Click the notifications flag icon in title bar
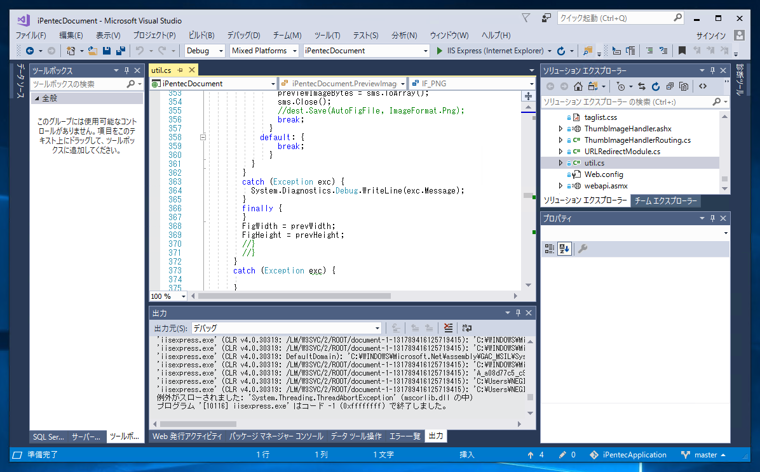The width and height of the screenshot is (760, 472). 526,18
